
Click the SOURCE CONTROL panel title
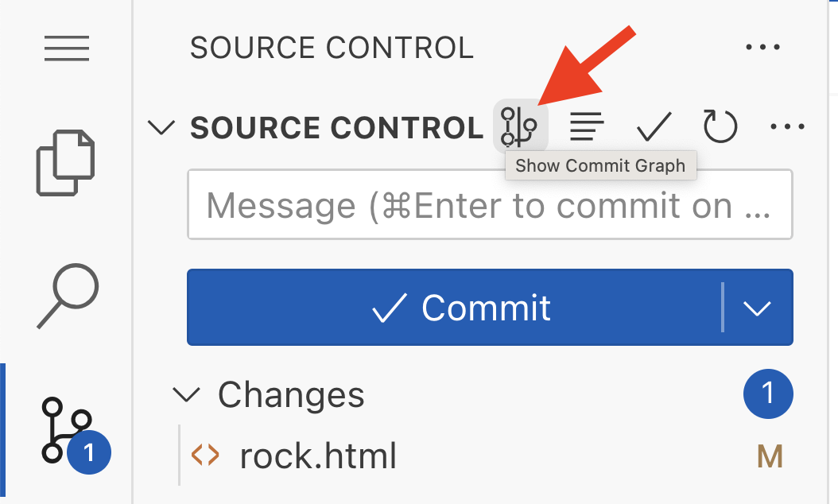332,48
